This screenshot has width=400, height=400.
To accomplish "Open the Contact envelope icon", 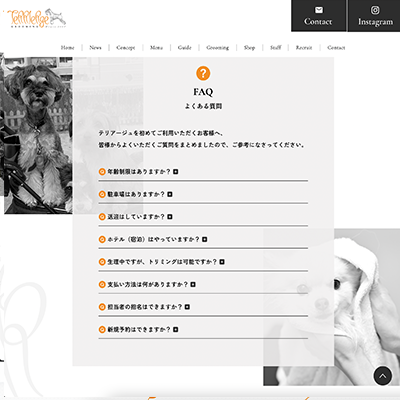I will click(x=319, y=10).
